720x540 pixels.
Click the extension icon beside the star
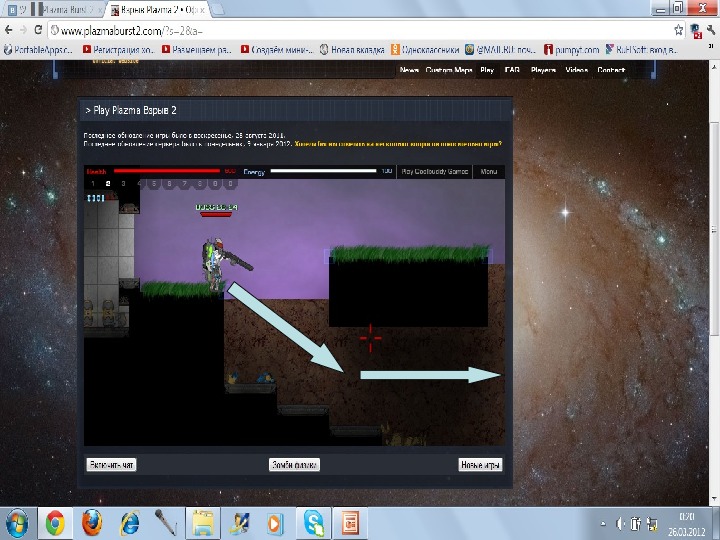[x=696, y=30]
